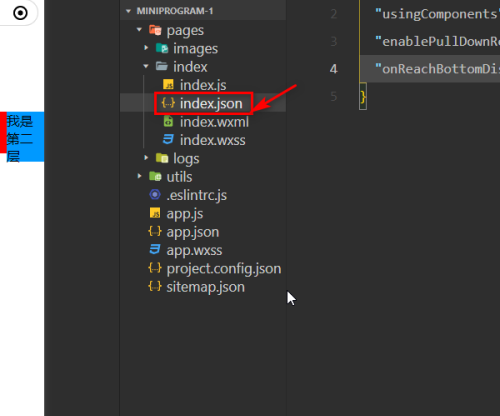Expand the utils folder arrow
Viewport: 500px width, 416px height.
pyautogui.click(x=139, y=176)
